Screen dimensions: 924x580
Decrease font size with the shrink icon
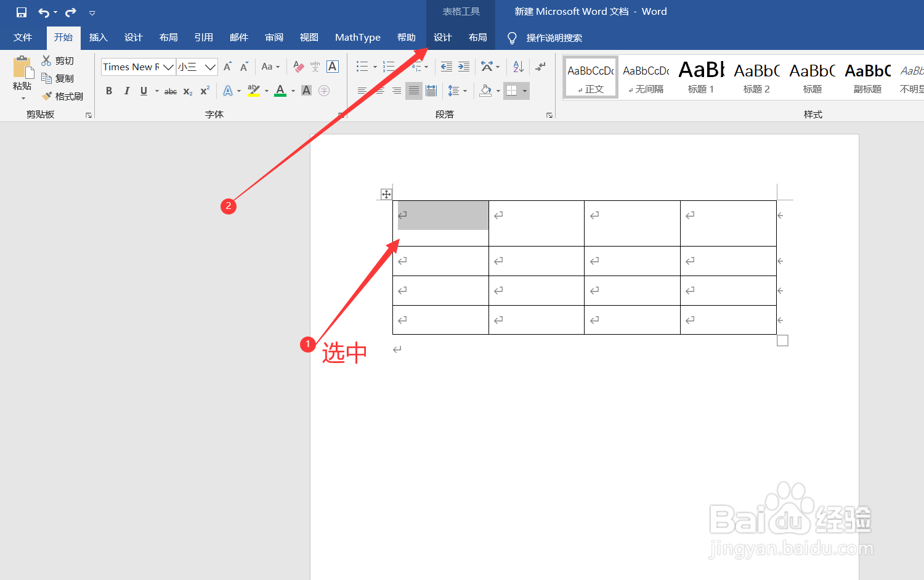tap(245, 67)
